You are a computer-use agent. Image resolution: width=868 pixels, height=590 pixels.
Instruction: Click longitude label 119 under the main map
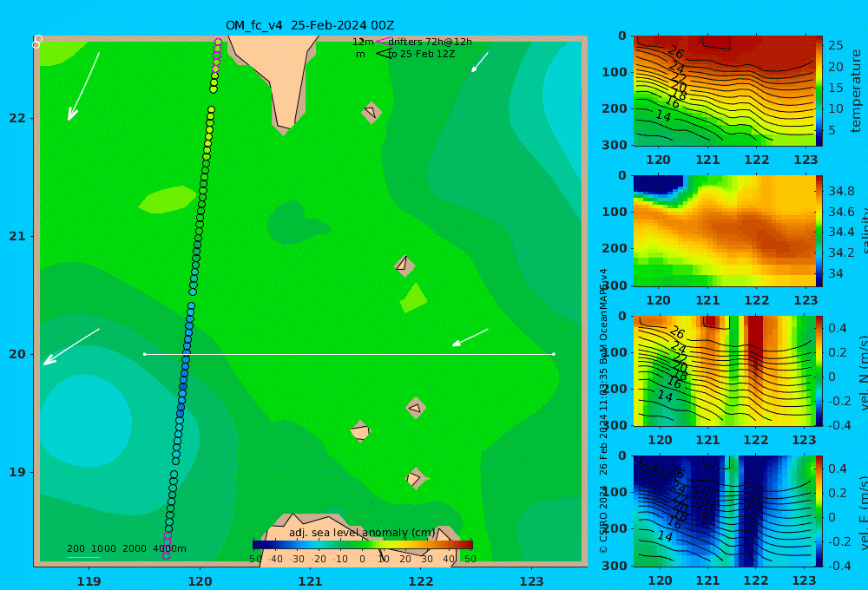89,581
